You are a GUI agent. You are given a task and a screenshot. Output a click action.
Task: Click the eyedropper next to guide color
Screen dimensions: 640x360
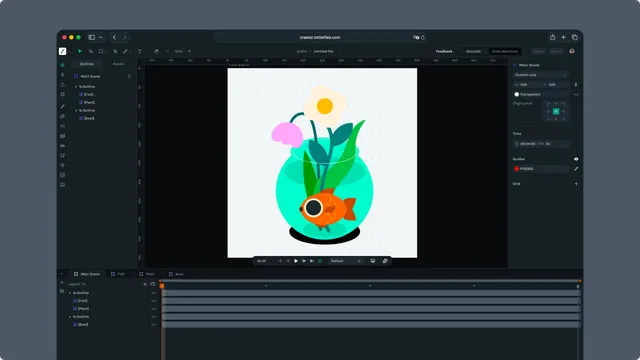coord(576,169)
